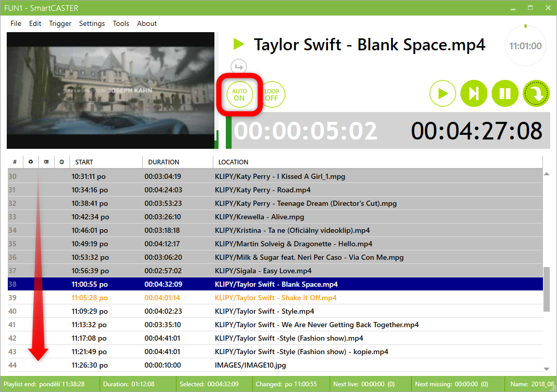Click the video preview thumbnail
This screenshot has width=557, height=392.
pyautogui.click(x=111, y=90)
